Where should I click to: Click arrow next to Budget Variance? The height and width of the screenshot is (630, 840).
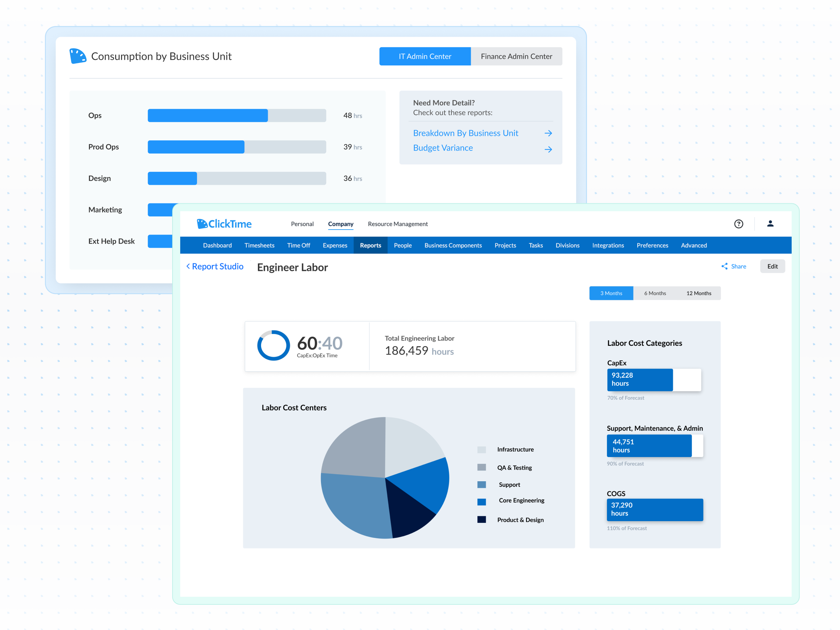(548, 149)
